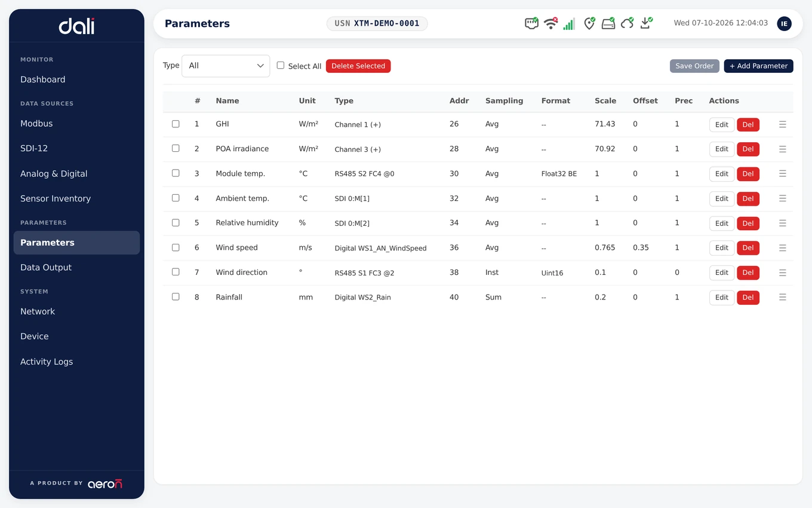
Task: Edit the Ambient temp. parameter
Action: point(722,198)
